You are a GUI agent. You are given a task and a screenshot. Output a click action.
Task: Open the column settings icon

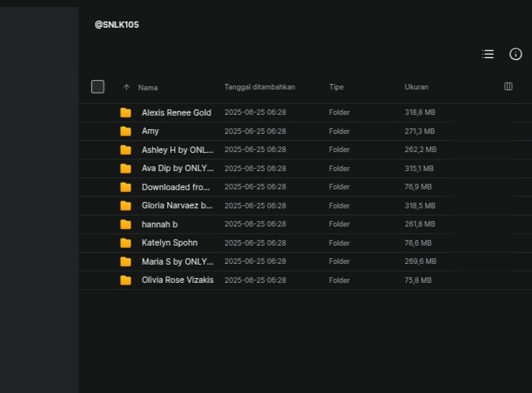508,86
